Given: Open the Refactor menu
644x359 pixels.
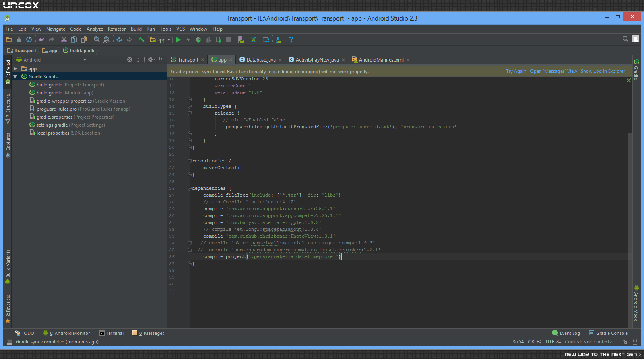Looking at the screenshot, I should point(117,29).
